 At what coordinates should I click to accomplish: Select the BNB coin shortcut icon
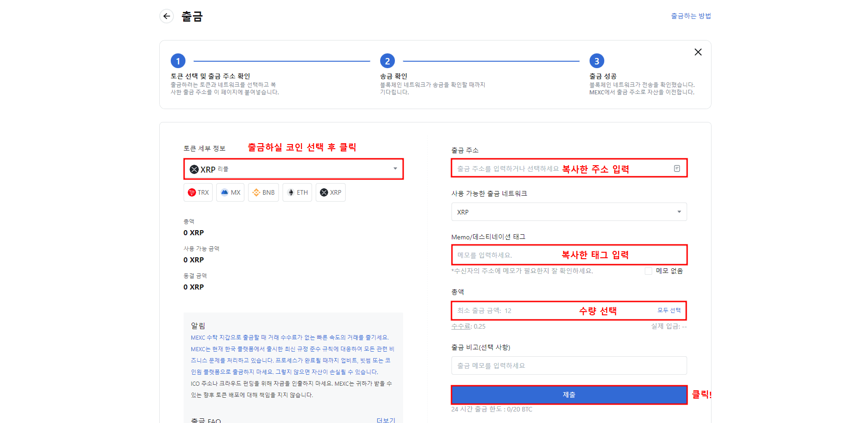[263, 192]
